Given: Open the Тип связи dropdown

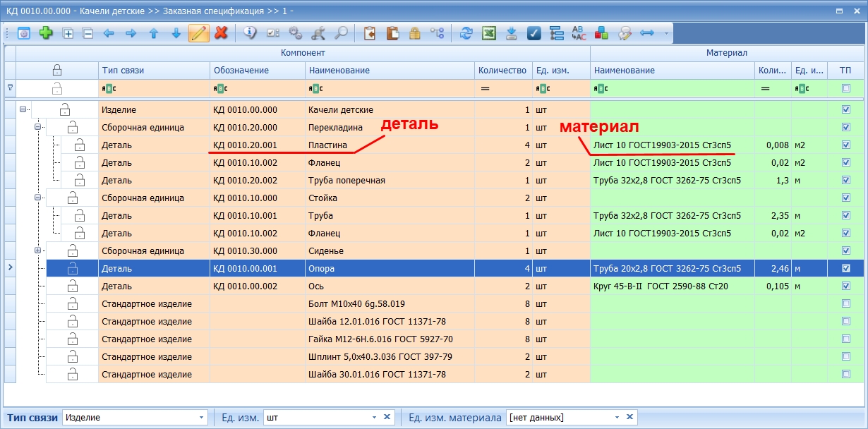Looking at the screenshot, I should pyautogui.click(x=203, y=417).
